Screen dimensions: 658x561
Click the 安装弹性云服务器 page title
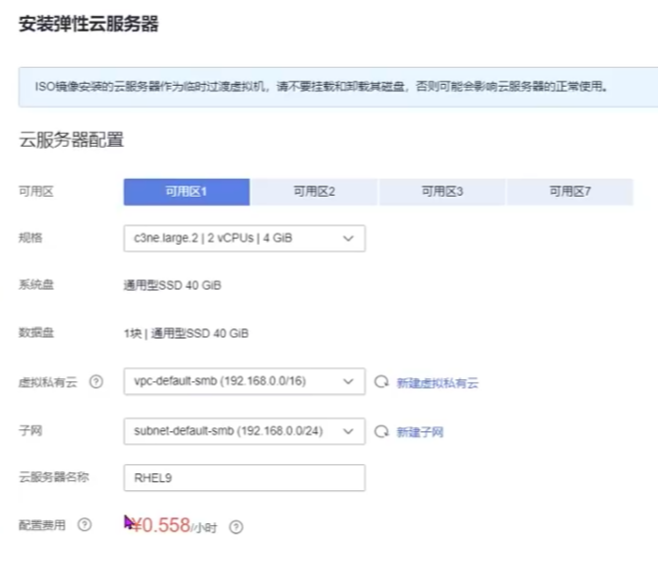click(x=89, y=24)
